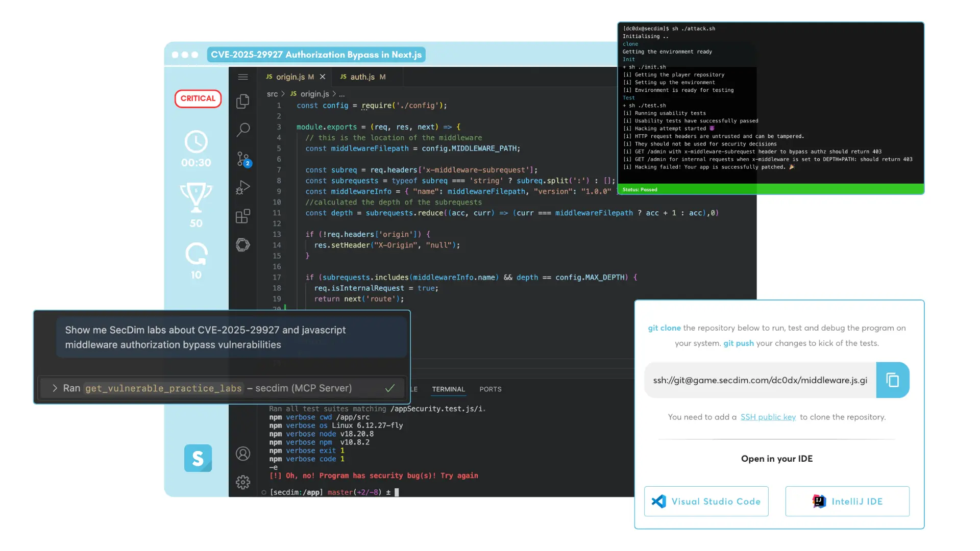The width and height of the screenshot is (980, 551).
Task: Copy the repository SSH URL using the copy icon
Action: pos(892,380)
